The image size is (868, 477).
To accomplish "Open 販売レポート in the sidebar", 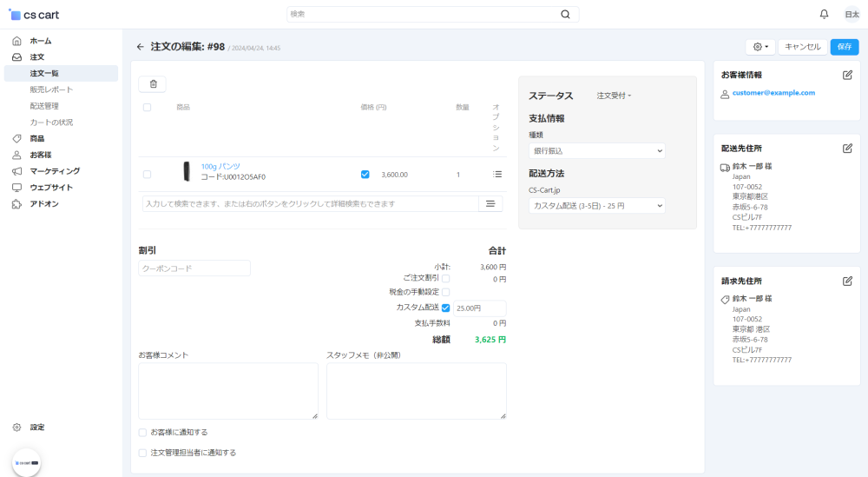I will click(51, 89).
